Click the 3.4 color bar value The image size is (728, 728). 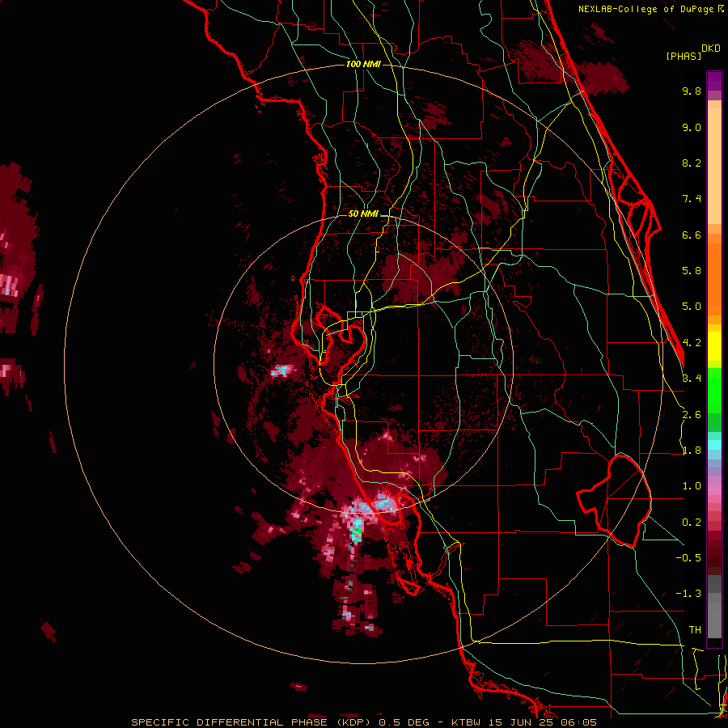(692, 379)
